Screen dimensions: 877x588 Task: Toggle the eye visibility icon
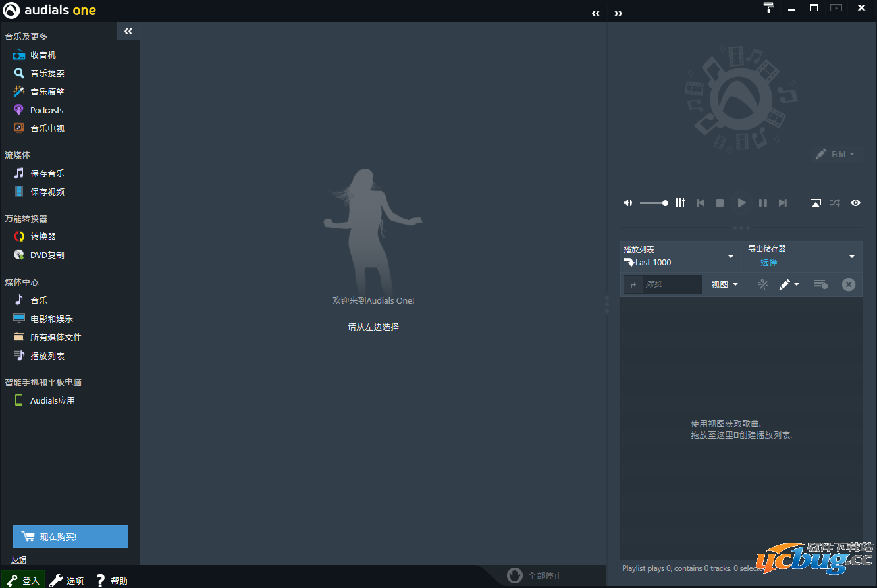[855, 203]
